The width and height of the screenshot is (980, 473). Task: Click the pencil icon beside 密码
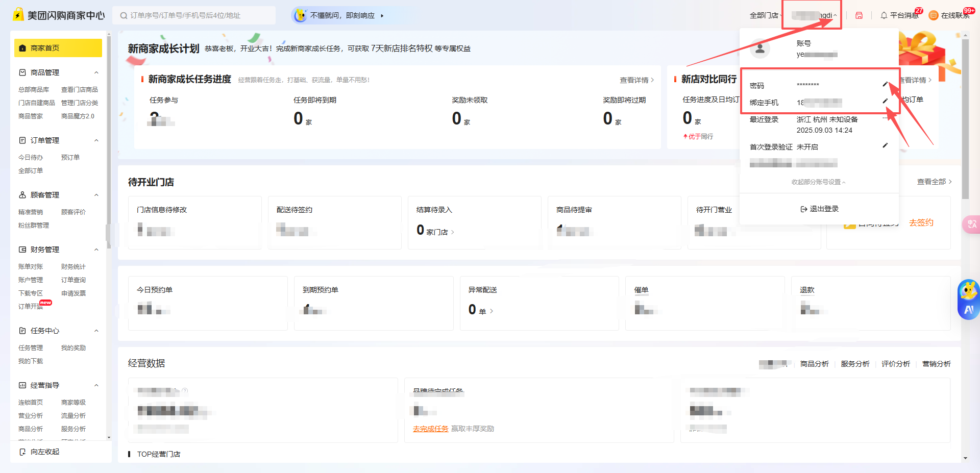885,84
